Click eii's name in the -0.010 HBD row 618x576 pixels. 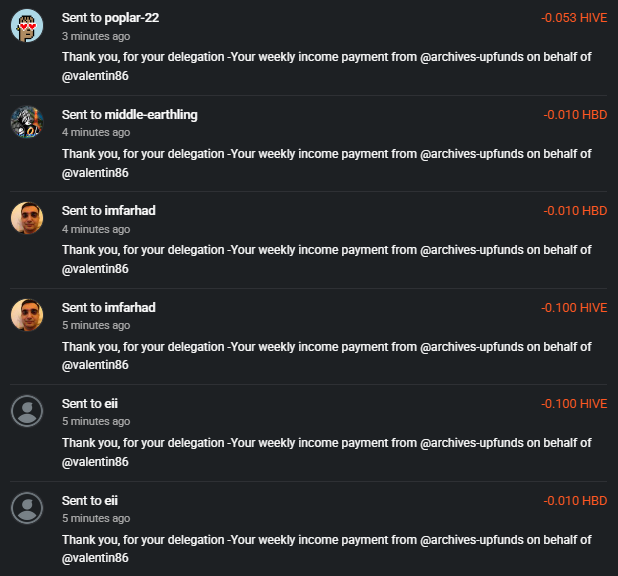tap(112, 500)
